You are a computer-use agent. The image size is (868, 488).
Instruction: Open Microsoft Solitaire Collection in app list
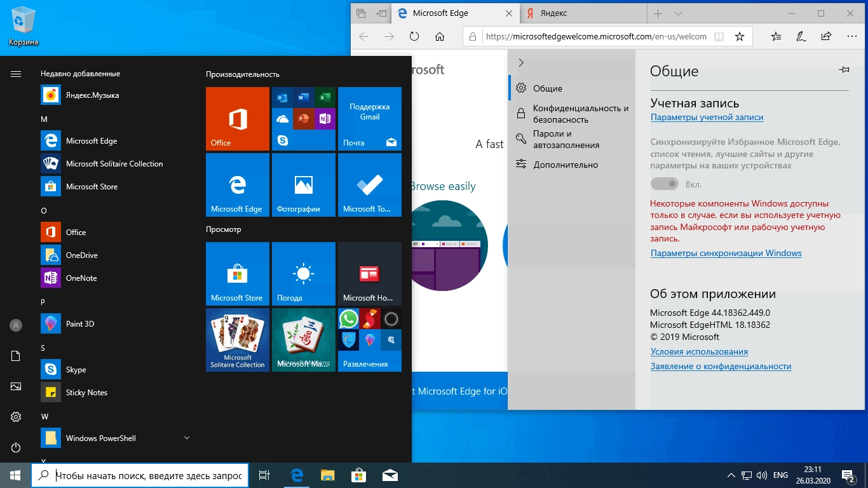tap(114, 164)
